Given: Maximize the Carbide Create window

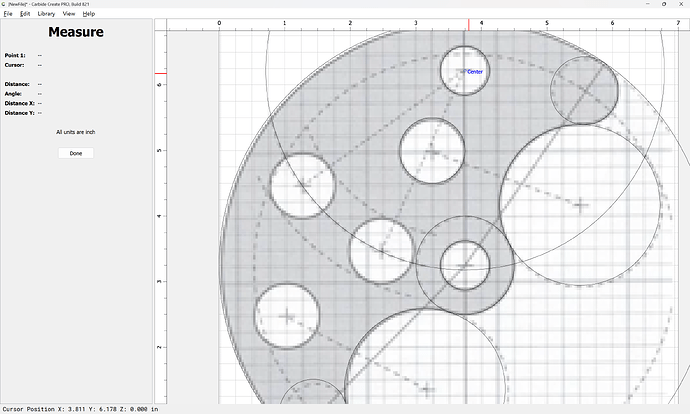Looking at the screenshot, I should click(x=664, y=4).
